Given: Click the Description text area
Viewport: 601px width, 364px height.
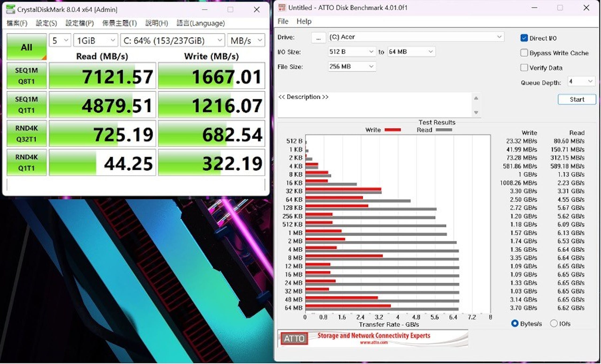Looking at the screenshot, I should (x=375, y=105).
